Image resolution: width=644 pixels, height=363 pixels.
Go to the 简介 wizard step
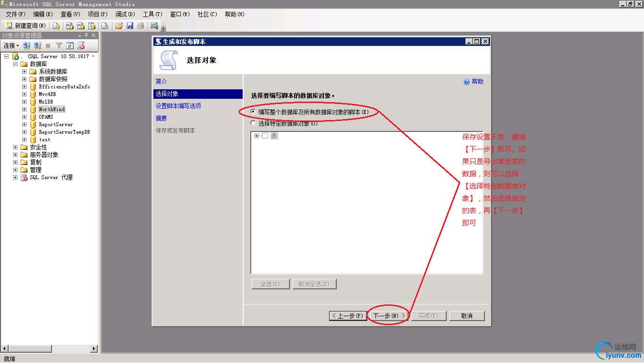(161, 82)
